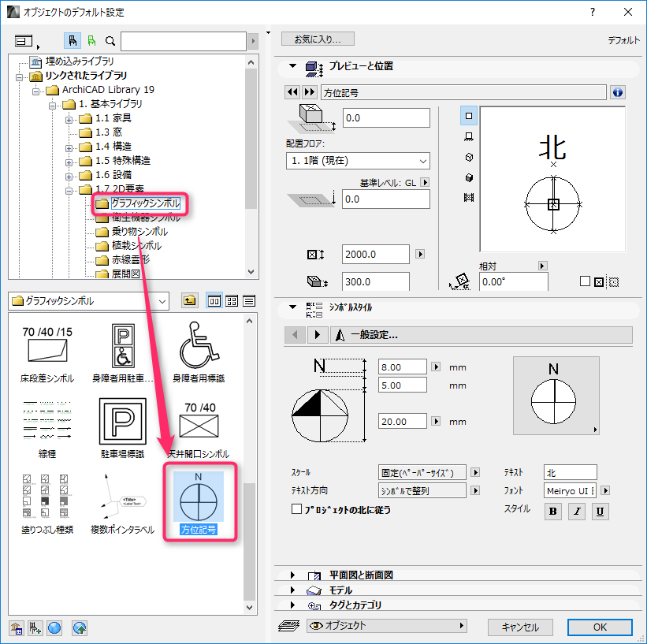647x644 pixels.
Task: Click the help question mark button
Action: (x=593, y=12)
